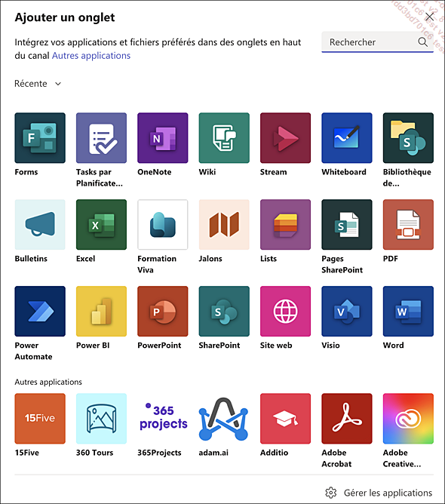Select the adam.ai app icon

click(224, 419)
